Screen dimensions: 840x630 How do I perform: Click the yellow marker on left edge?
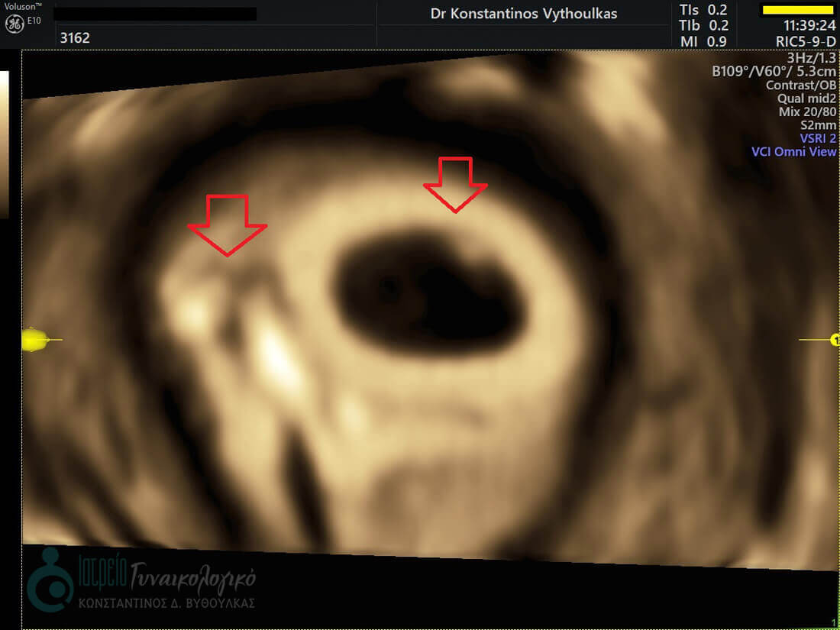pos(35,339)
